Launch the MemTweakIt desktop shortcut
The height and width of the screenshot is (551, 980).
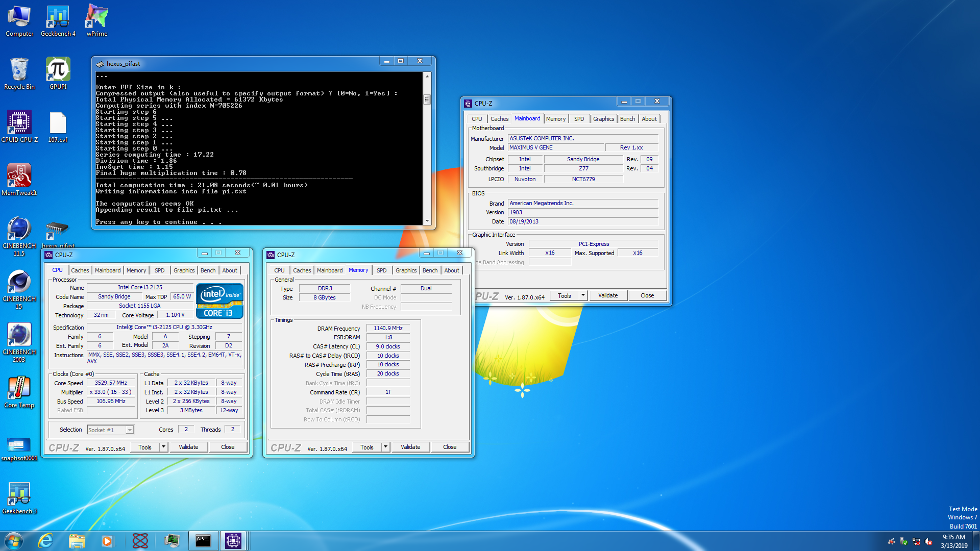click(19, 180)
